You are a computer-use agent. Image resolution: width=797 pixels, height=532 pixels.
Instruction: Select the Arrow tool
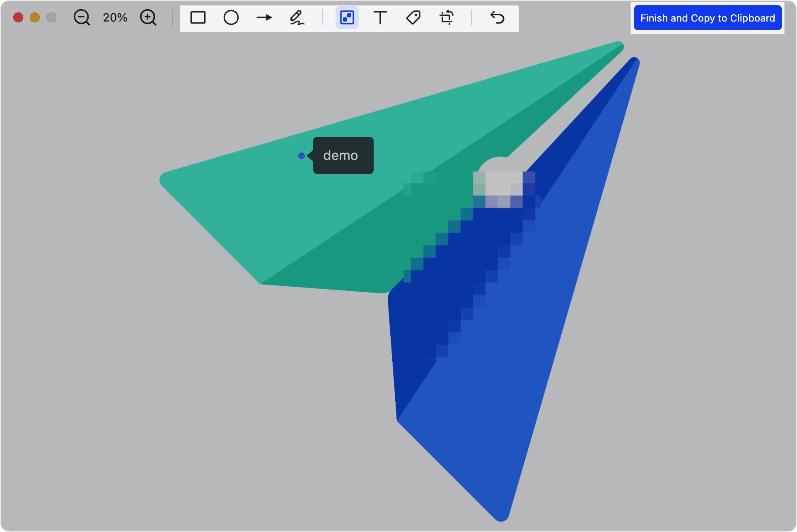click(x=264, y=18)
